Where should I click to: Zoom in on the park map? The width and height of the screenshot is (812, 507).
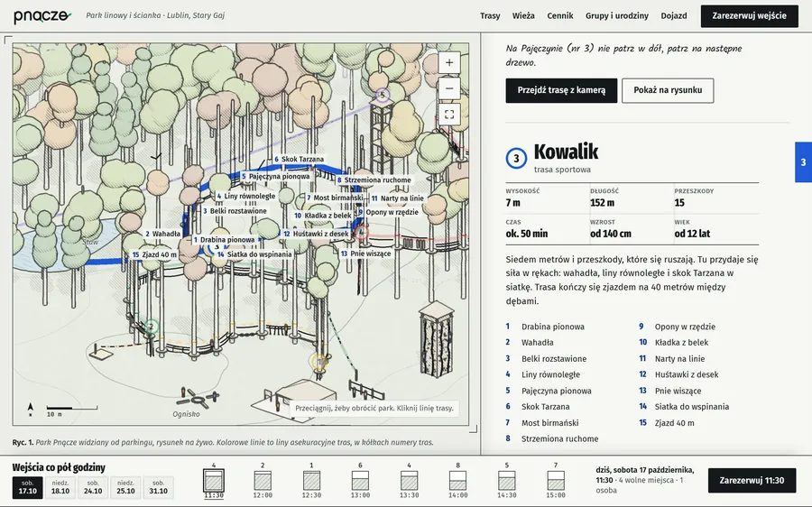pos(449,62)
